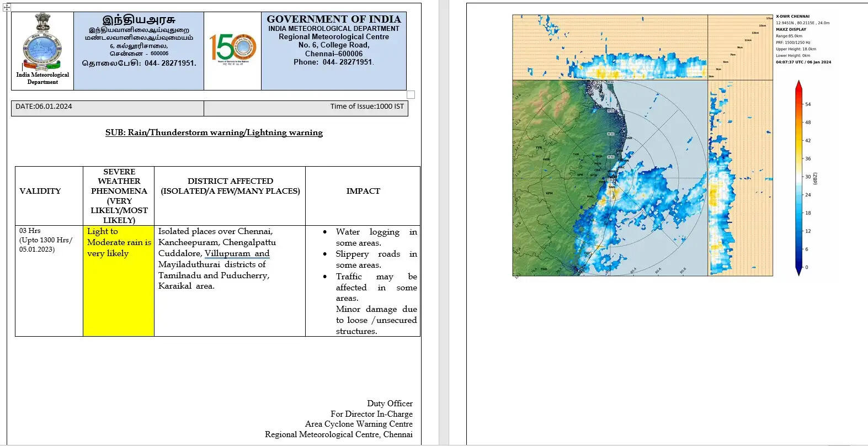Select the 150 years anniversary logo
This screenshot has height=446, width=868.
pyautogui.click(x=232, y=49)
